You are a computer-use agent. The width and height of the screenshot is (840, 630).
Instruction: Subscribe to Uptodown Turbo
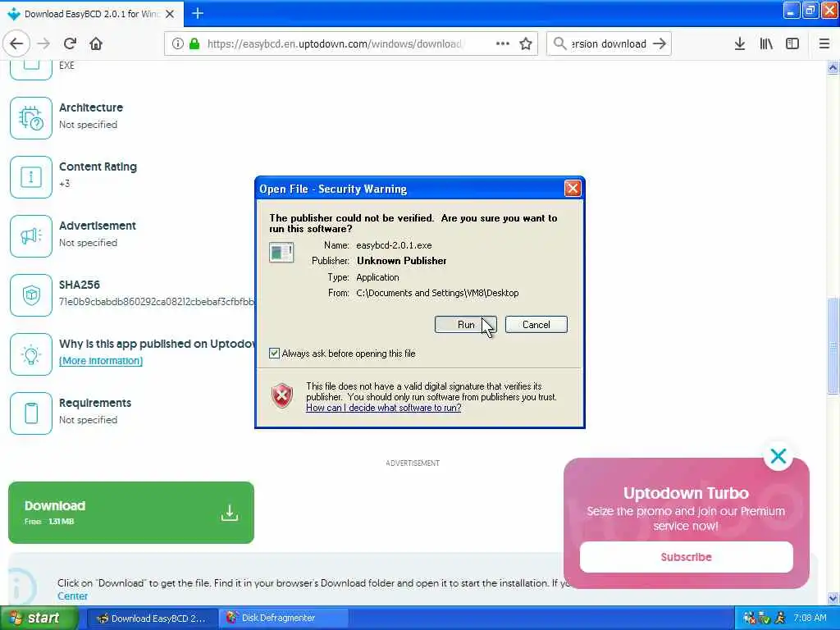[687, 557]
